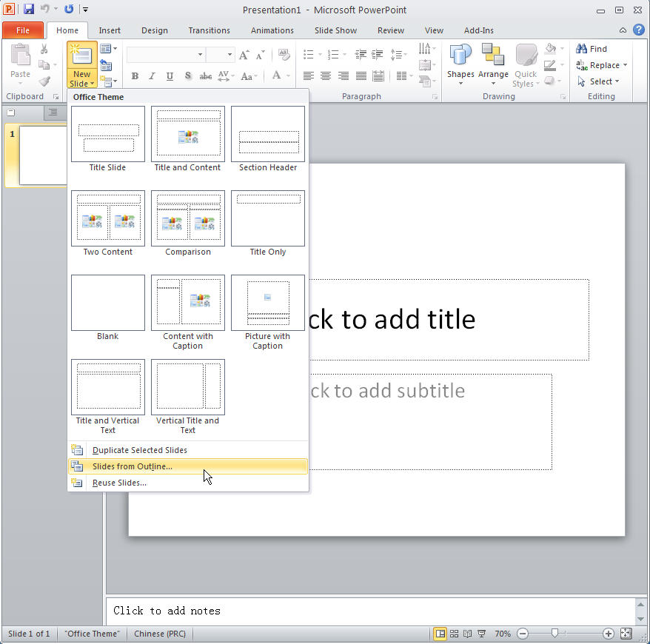Switch to the Transitions ribbon tab
The height and width of the screenshot is (644, 650).
(x=209, y=30)
